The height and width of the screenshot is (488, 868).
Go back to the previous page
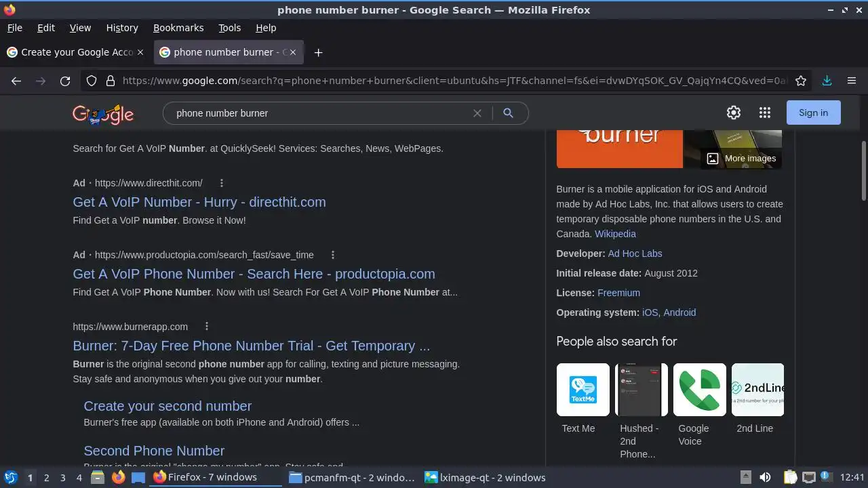pos(16,81)
